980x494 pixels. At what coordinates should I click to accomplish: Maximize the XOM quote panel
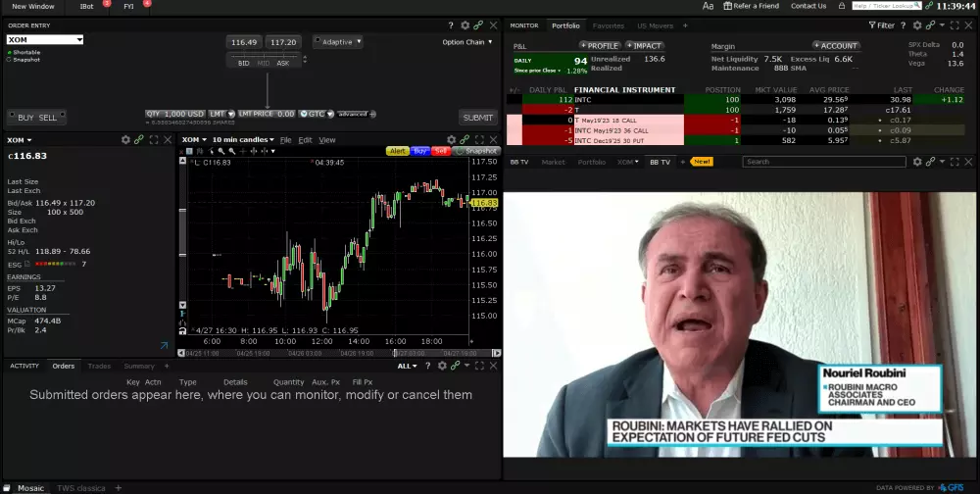[x=154, y=140]
